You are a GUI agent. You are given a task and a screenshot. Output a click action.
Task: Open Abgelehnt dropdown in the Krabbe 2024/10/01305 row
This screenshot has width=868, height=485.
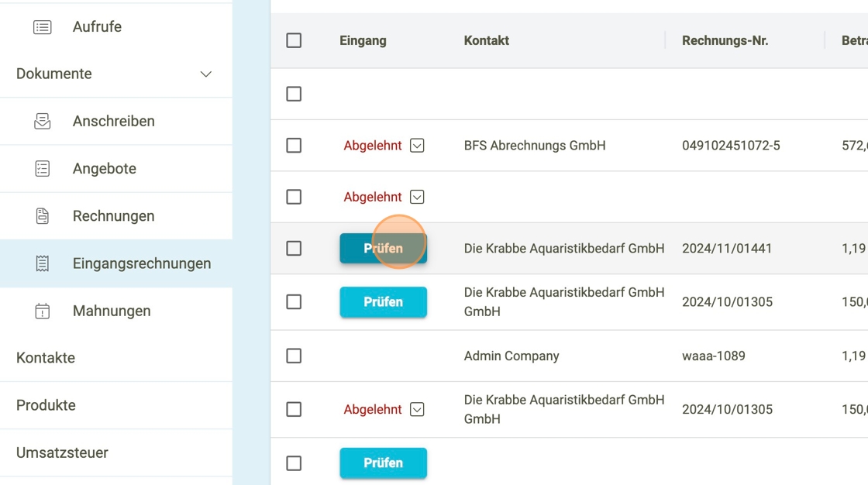coord(417,410)
